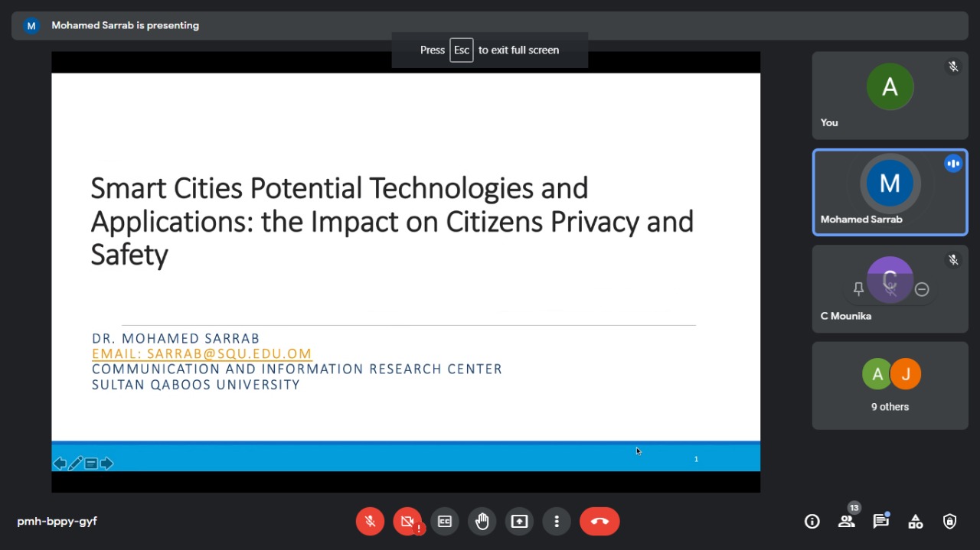Click the muted mic icon on You tile
Viewport: 980px width, 550px height.
953,67
